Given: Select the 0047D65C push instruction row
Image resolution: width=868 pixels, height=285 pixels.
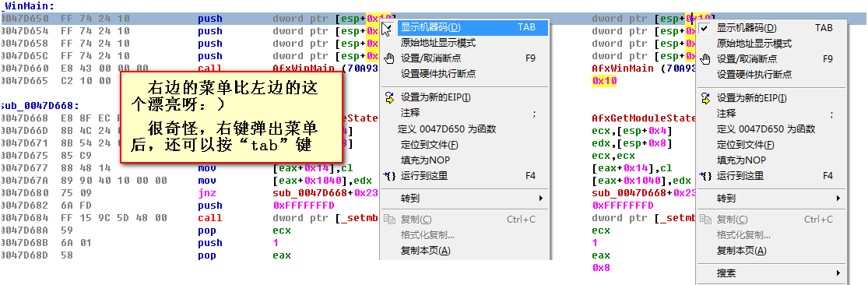Looking at the screenshot, I should [x=191, y=56].
